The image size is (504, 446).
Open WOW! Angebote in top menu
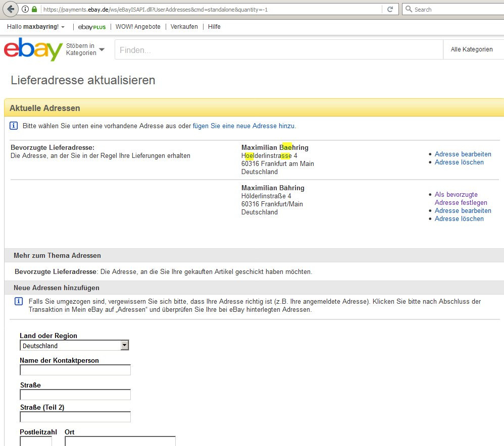(x=138, y=27)
